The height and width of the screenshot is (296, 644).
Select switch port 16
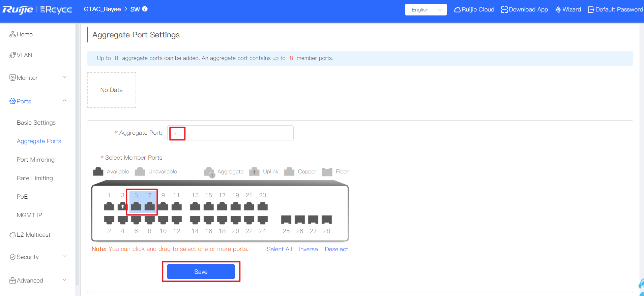[x=209, y=220]
